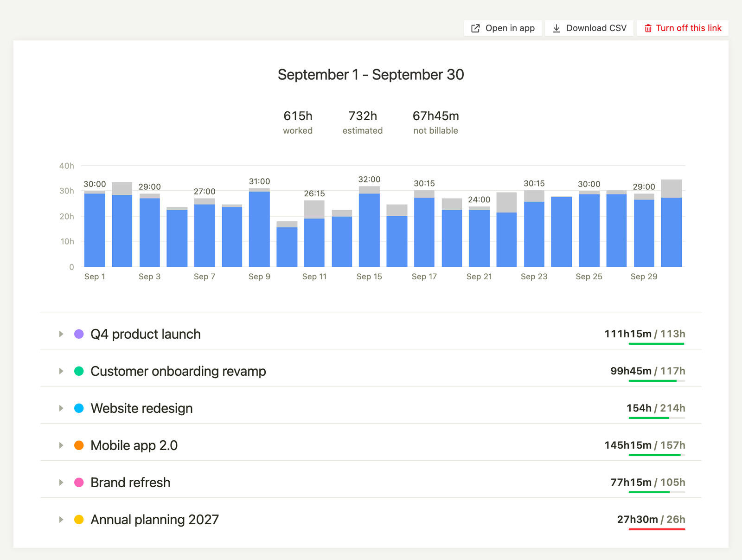
Task: Click the red trash icon
Action: tap(648, 28)
